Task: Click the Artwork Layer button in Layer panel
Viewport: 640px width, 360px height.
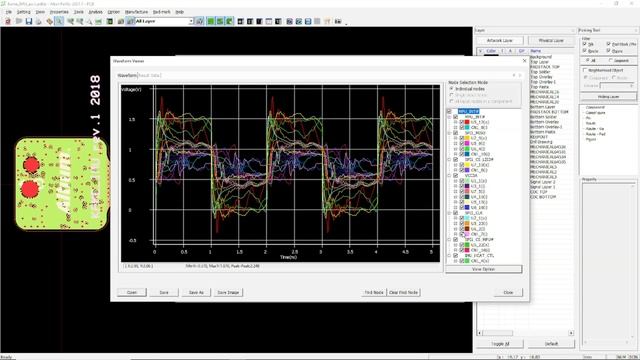Action: point(500,40)
